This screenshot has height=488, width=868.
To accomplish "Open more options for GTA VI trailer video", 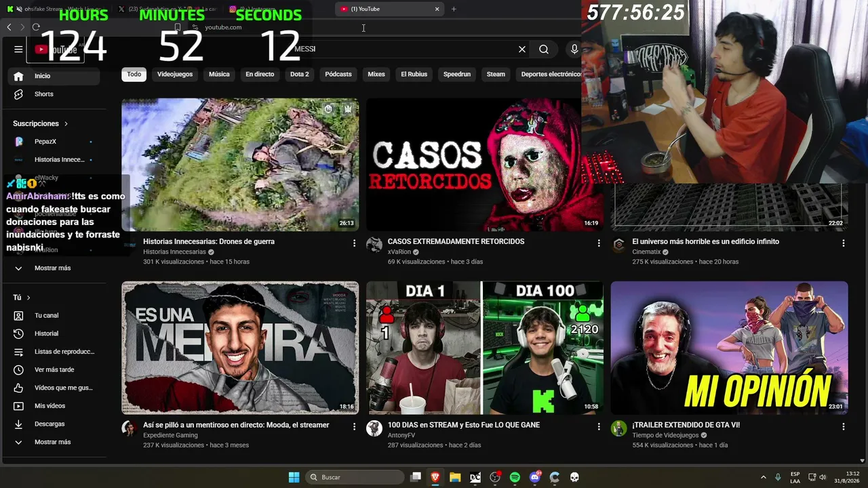I will coord(844,427).
